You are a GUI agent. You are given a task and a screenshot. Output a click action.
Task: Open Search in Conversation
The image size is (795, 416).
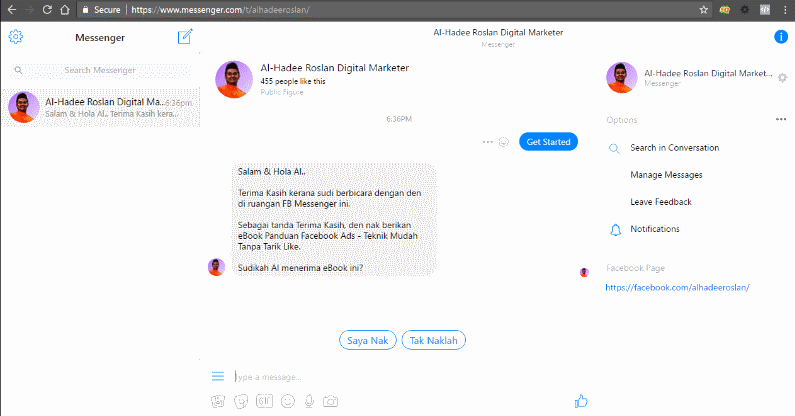(x=674, y=148)
